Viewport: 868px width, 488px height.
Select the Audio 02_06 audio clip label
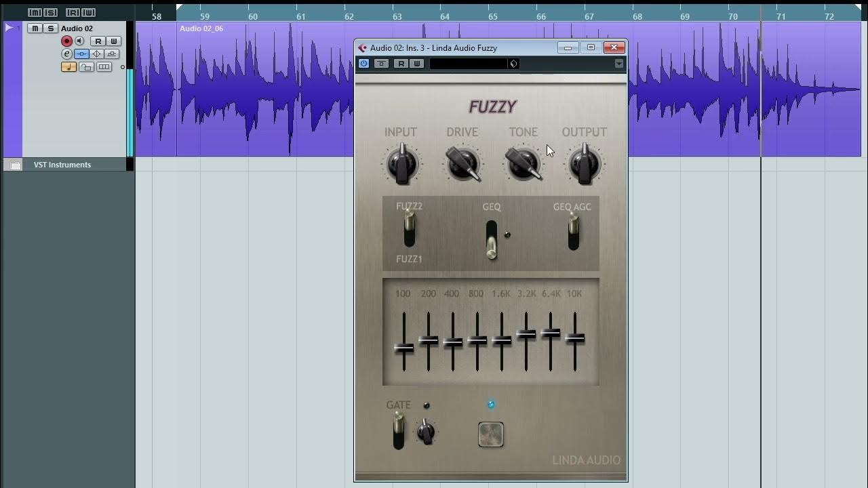click(201, 28)
